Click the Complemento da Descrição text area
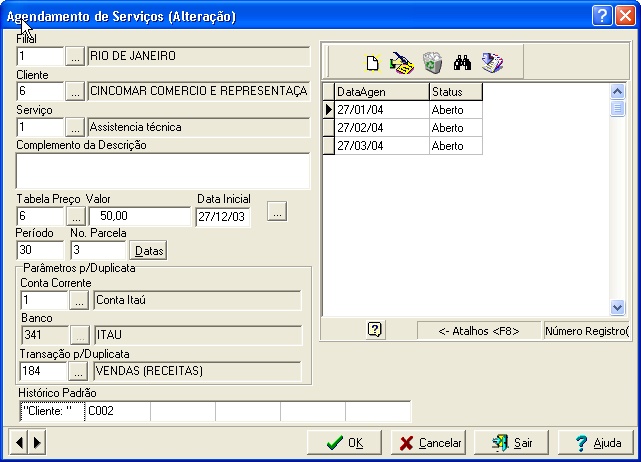Viewport: 641px width, 462px height. click(163, 171)
